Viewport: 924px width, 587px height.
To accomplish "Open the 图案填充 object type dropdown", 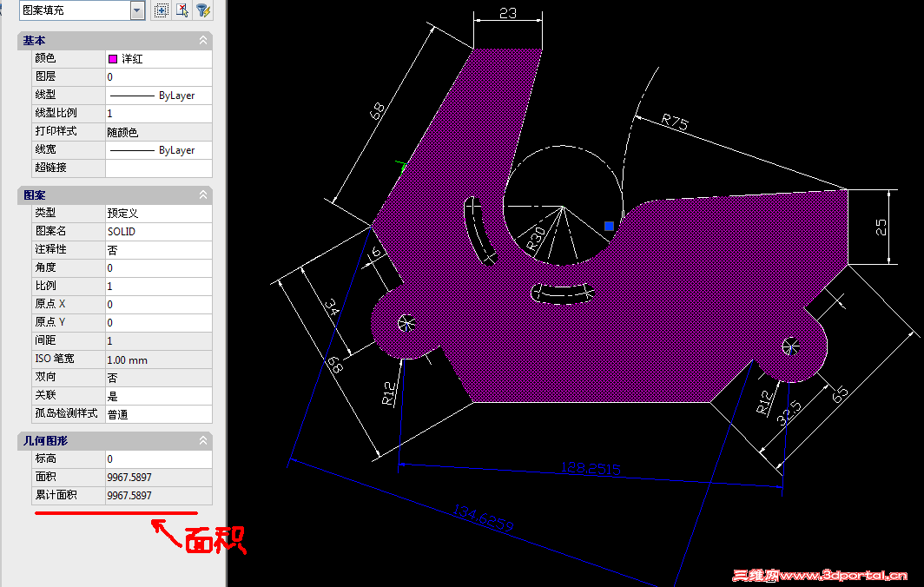I will click(x=137, y=10).
